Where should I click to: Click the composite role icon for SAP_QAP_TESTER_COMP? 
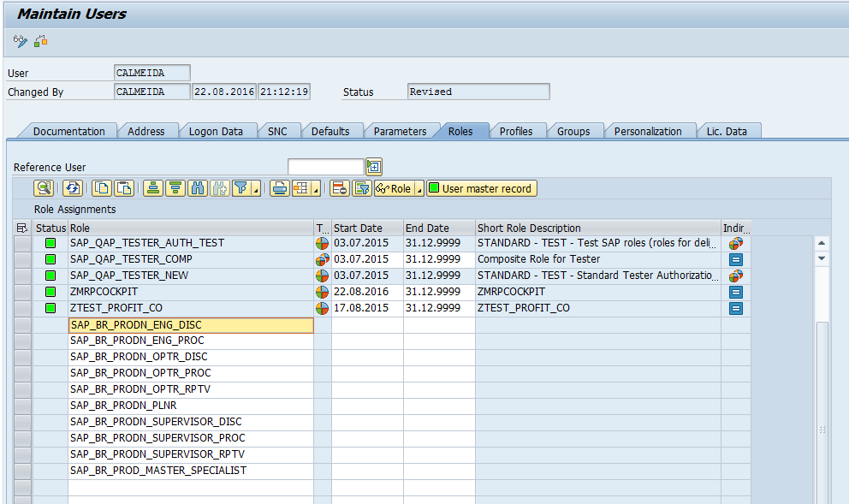tap(322, 259)
